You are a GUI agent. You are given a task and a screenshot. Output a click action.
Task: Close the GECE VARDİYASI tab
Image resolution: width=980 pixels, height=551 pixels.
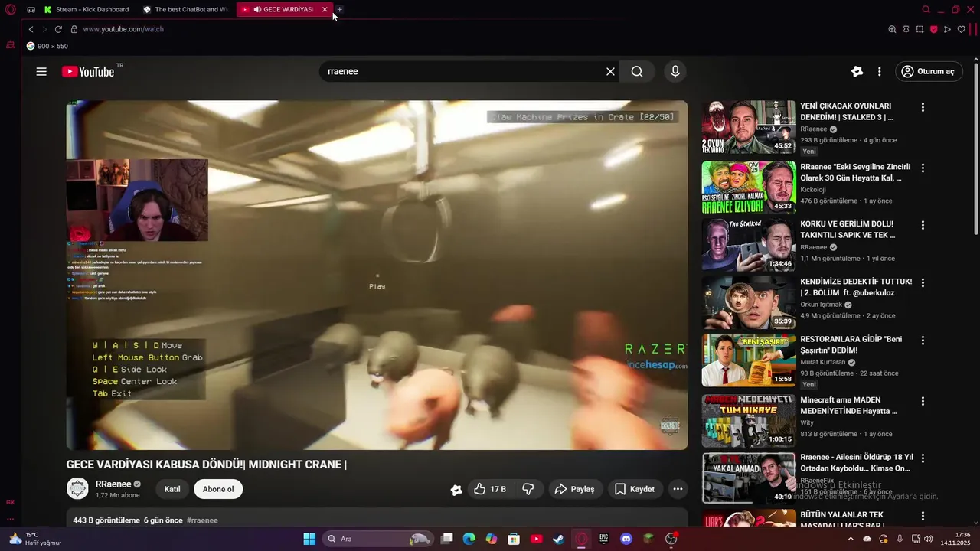[325, 9]
